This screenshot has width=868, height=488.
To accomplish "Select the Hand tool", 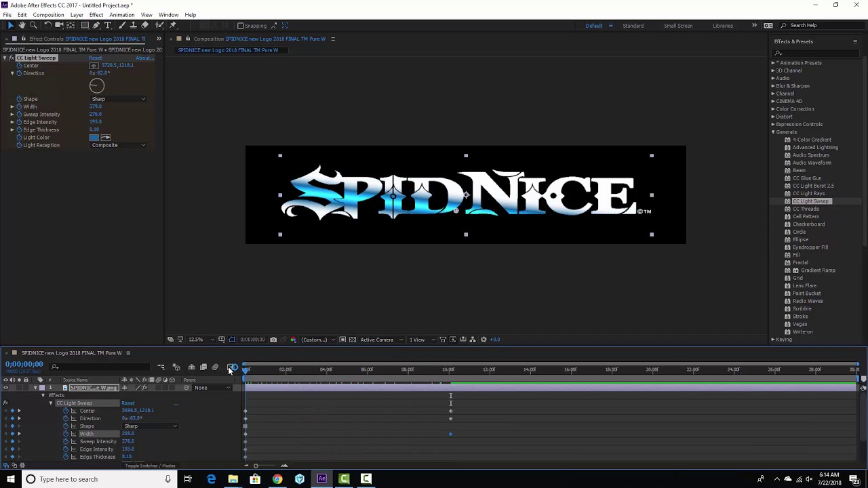I will pyautogui.click(x=22, y=25).
